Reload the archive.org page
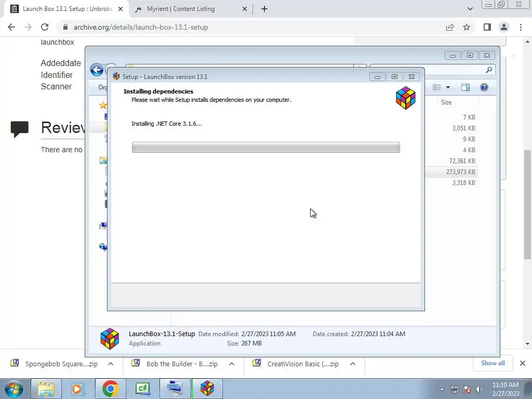 coord(45,27)
